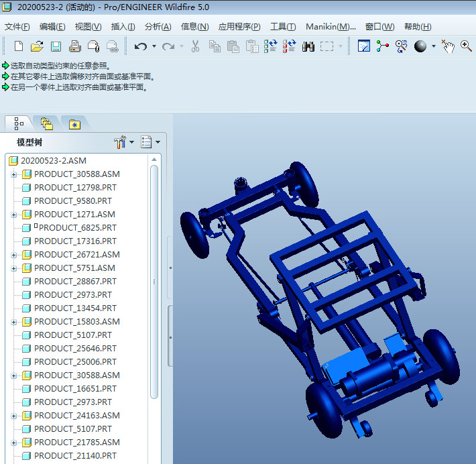Open the 文件(F) menu
Screen dimensions: 476x464
pyautogui.click(x=17, y=27)
